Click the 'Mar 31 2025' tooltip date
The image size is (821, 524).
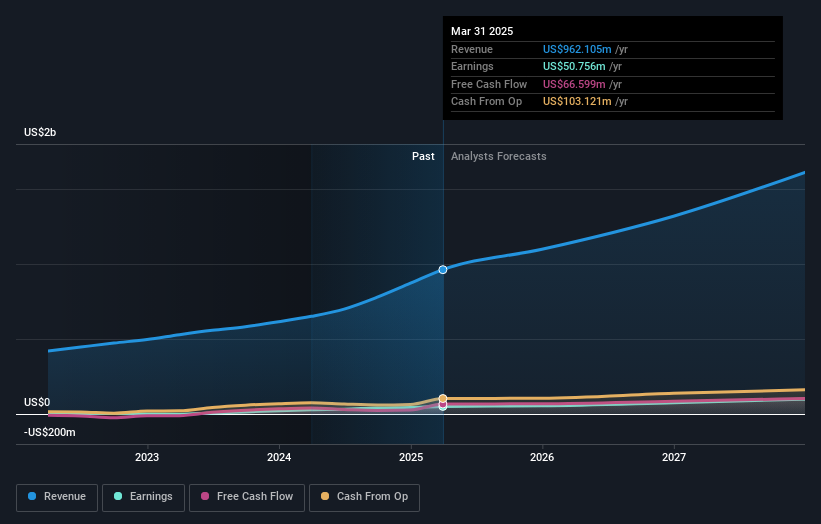coord(482,31)
